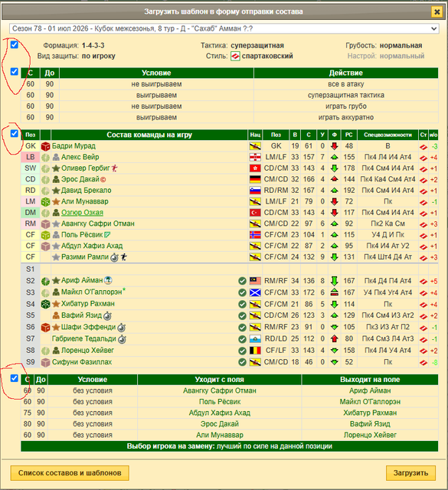Click the 'играть аккуратно' action cell
This screenshot has width=448, height=490.
point(346,117)
